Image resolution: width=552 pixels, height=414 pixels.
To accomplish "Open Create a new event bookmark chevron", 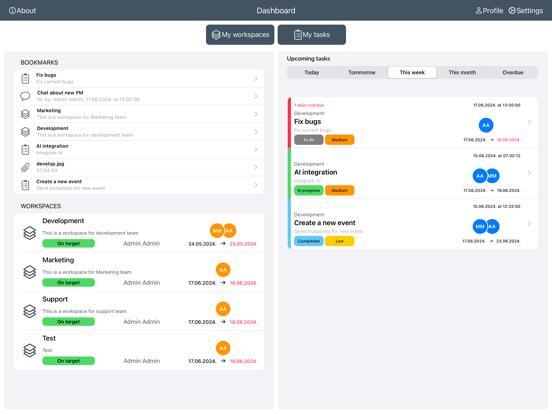I will (x=256, y=185).
